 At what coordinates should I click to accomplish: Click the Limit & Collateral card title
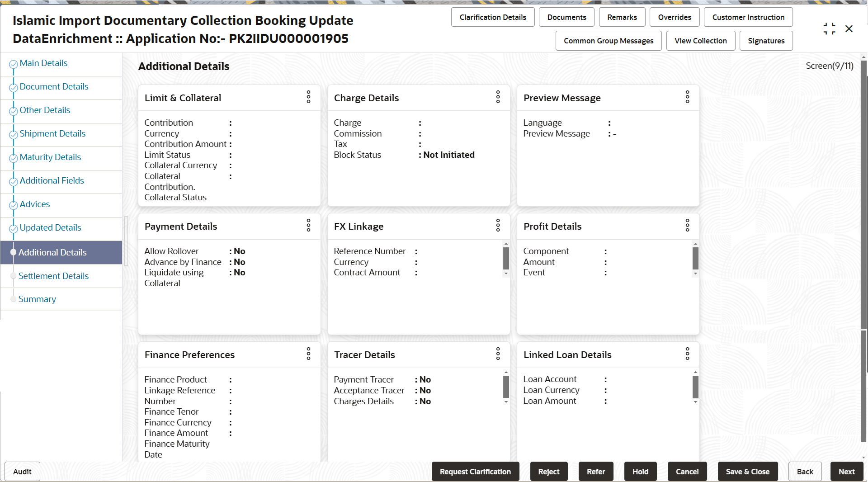click(x=183, y=98)
